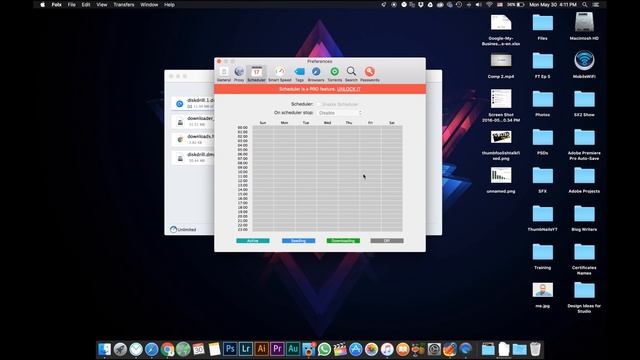Pick the green Downloading schedule color
This screenshot has width=640, height=360.
point(343,241)
